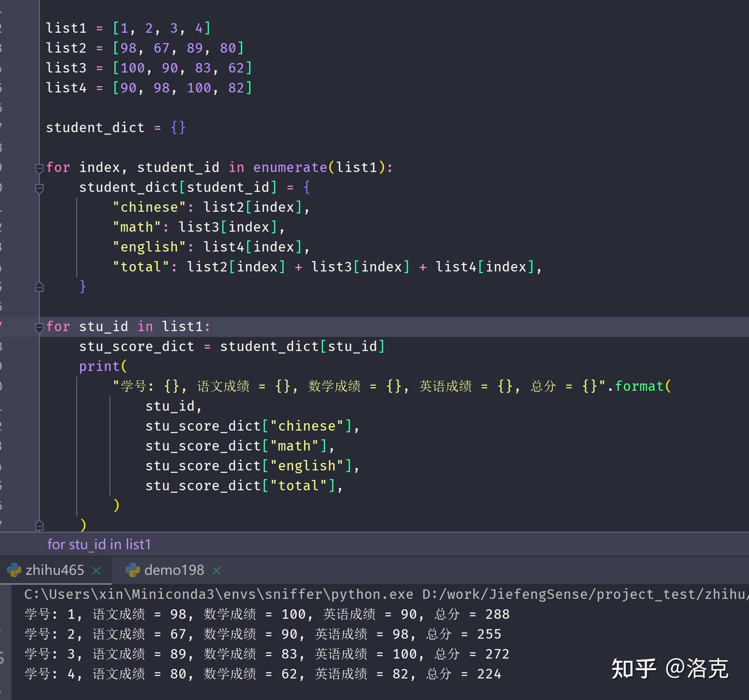
Task: Click the total score 288 in output
Action: click(497, 614)
